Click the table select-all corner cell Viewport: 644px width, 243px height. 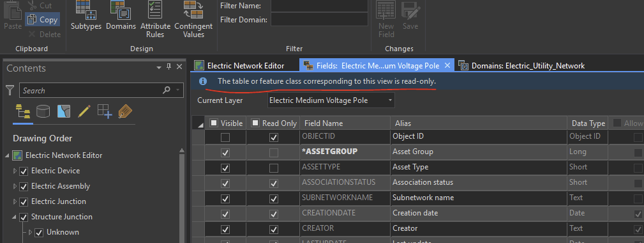point(199,123)
